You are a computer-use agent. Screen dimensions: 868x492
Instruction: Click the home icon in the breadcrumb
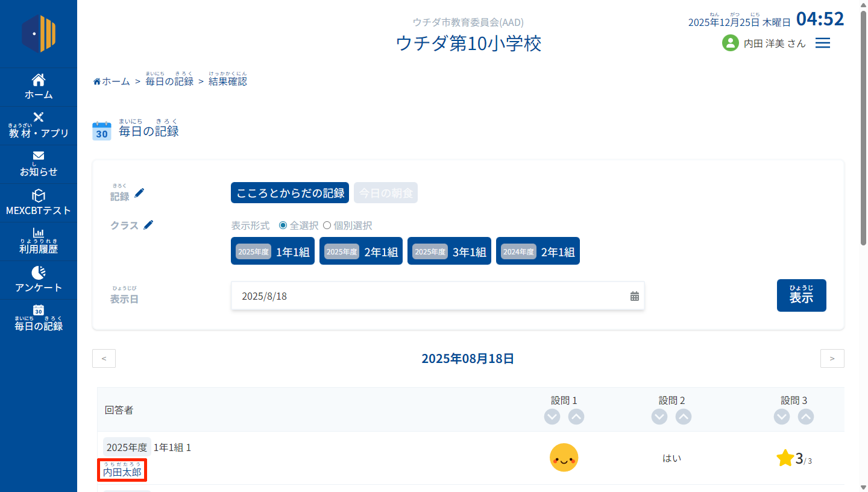pos(96,81)
